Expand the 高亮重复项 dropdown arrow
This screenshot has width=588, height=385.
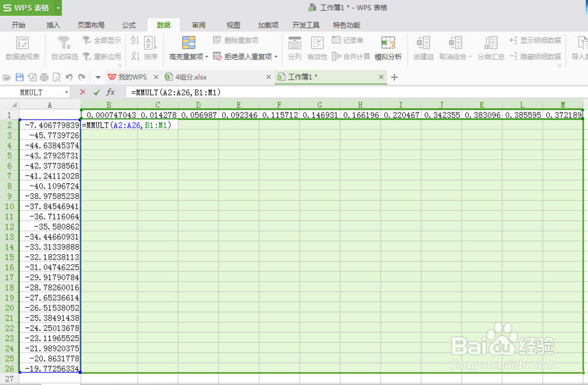tap(206, 57)
